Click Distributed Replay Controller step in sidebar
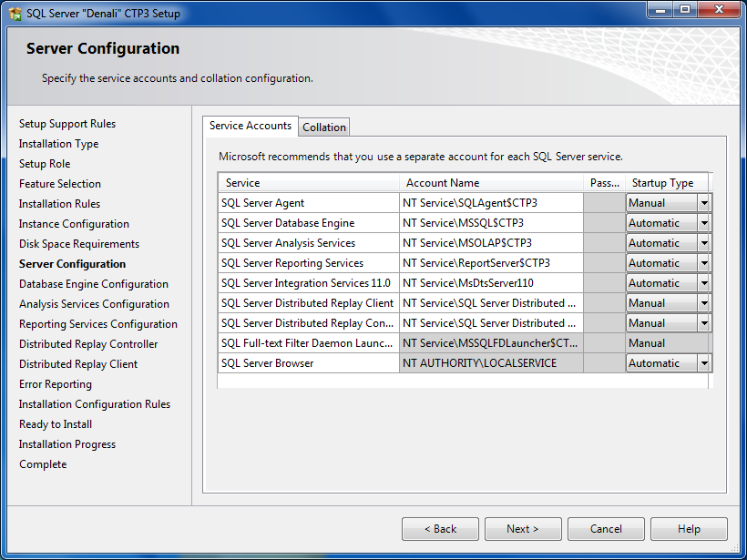 [x=88, y=344]
